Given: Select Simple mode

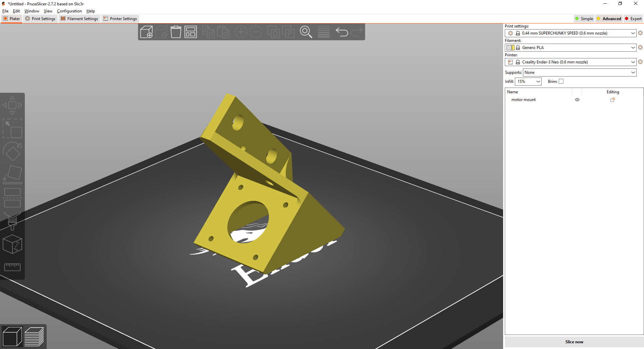Looking at the screenshot, I should pyautogui.click(x=584, y=19).
